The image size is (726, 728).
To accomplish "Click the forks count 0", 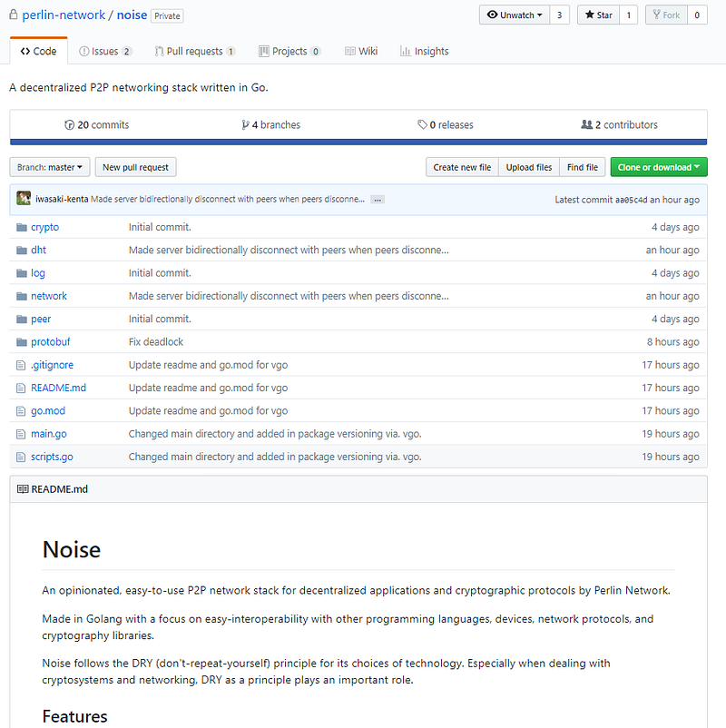I will pyautogui.click(x=697, y=15).
